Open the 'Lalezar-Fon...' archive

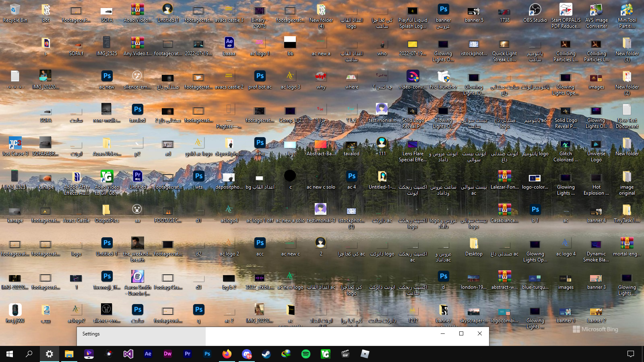click(x=504, y=180)
